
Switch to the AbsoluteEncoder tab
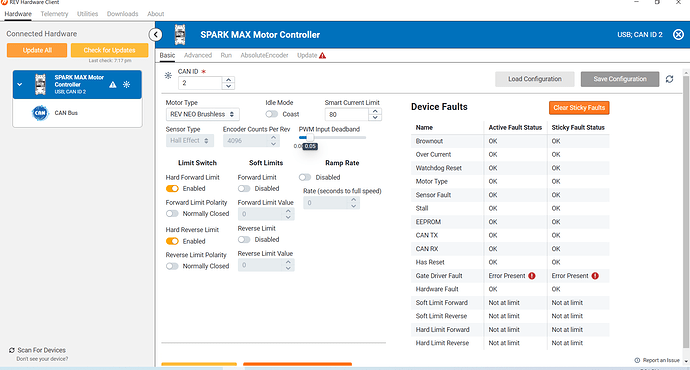(264, 55)
